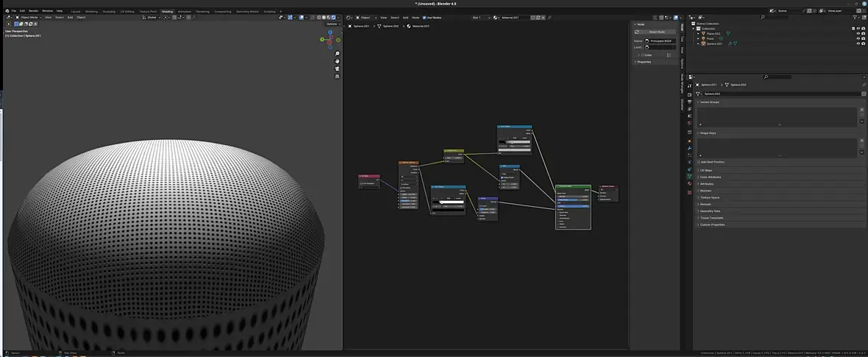Image resolution: width=868 pixels, height=357 pixels.
Task: Click the pin icon beside Material.001
Action: coord(547,17)
